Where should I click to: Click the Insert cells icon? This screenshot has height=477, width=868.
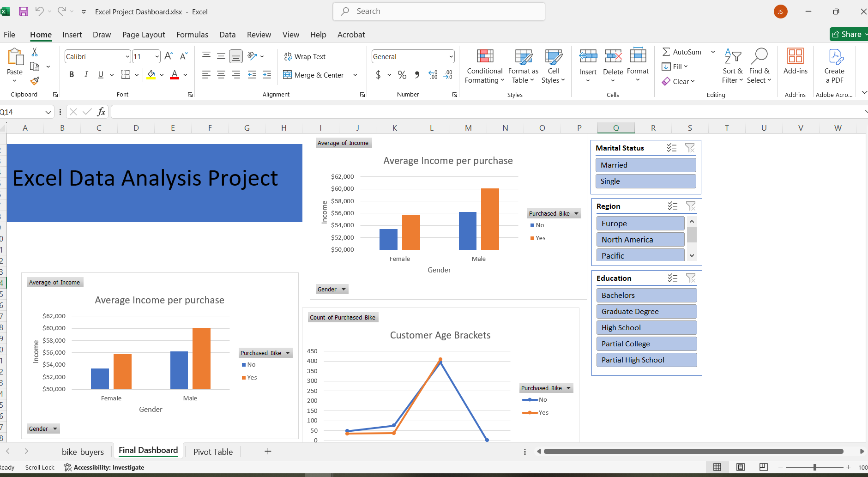pyautogui.click(x=588, y=56)
